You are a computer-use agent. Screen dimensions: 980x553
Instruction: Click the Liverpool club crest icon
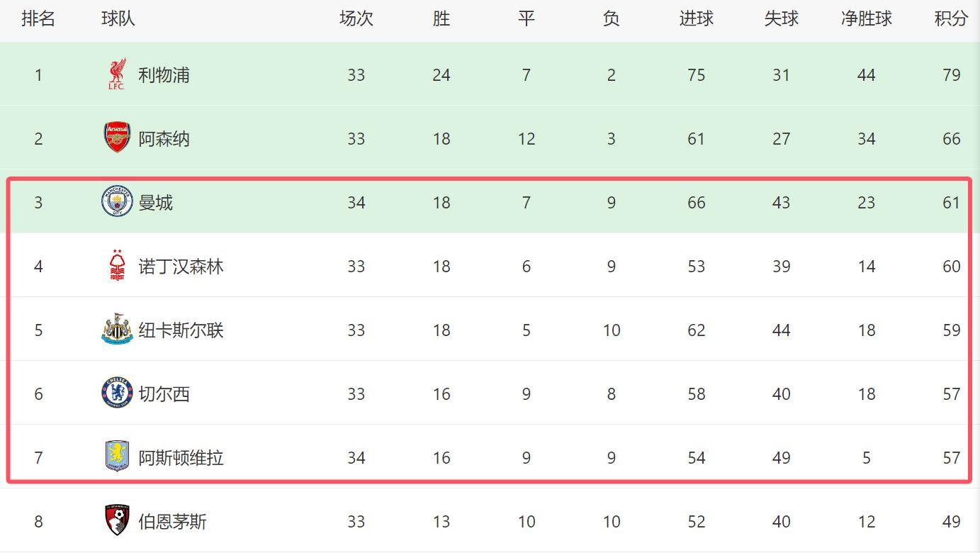(x=117, y=74)
